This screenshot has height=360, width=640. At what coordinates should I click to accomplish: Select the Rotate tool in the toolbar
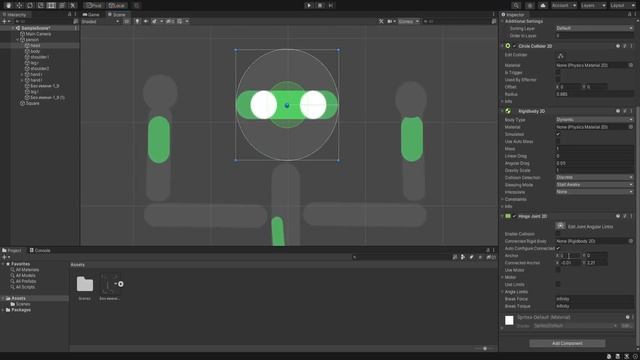pos(30,5)
